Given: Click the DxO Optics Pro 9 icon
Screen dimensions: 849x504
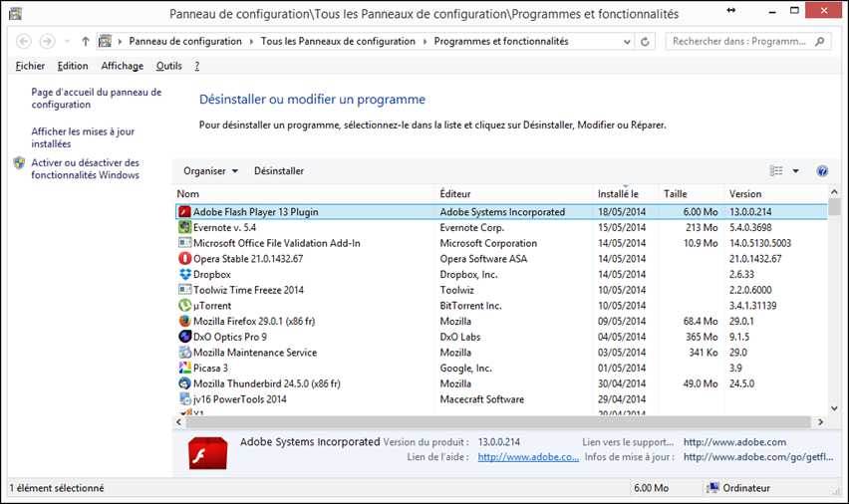Looking at the screenshot, I should tap(185, 337).
